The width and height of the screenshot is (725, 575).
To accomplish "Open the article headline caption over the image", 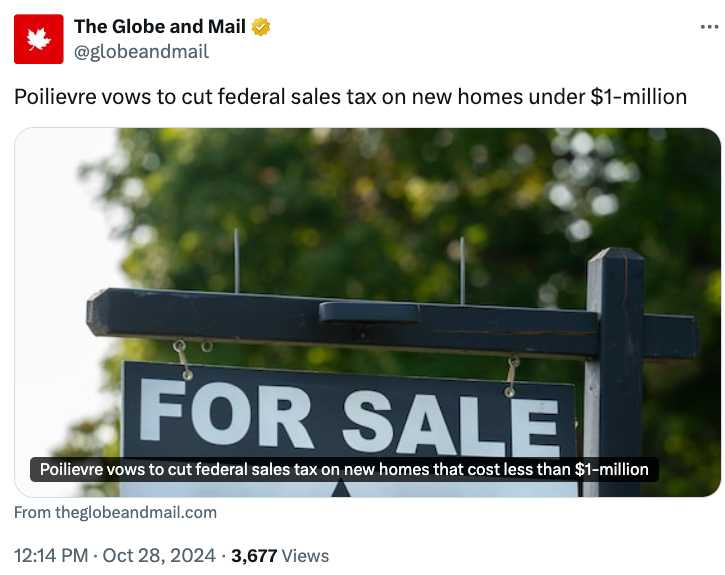I will [x=344, y=469].
